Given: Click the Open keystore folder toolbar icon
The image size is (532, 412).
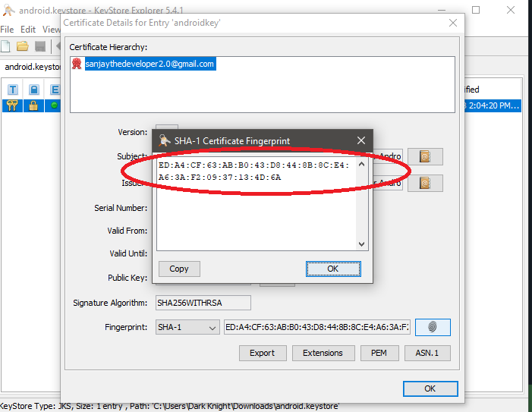Looking at the screenshot, I should click(x=23, y=46).
